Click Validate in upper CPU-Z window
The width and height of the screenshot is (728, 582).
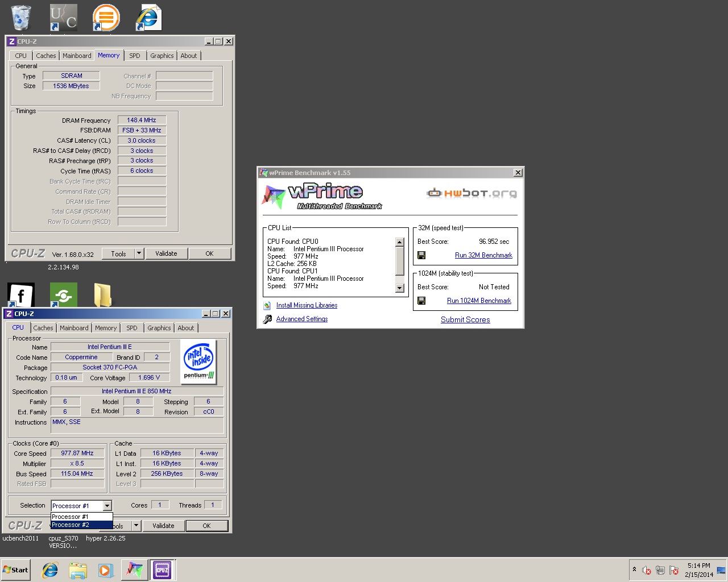166,253
